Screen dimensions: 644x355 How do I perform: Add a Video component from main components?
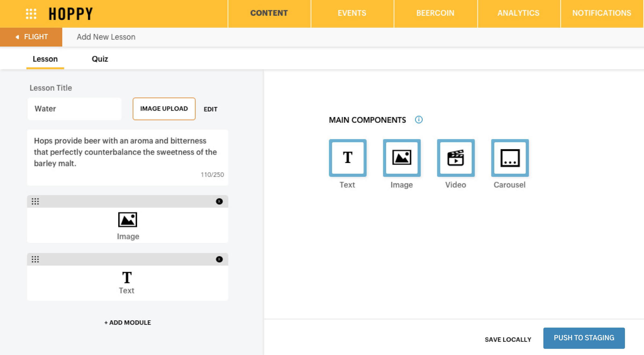[456, 158]
